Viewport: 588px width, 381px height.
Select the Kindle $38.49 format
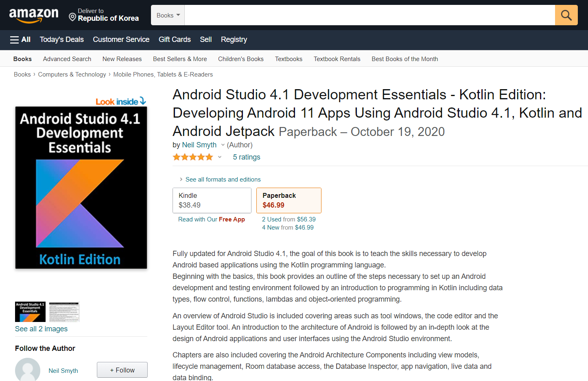[x=212, y=200]
